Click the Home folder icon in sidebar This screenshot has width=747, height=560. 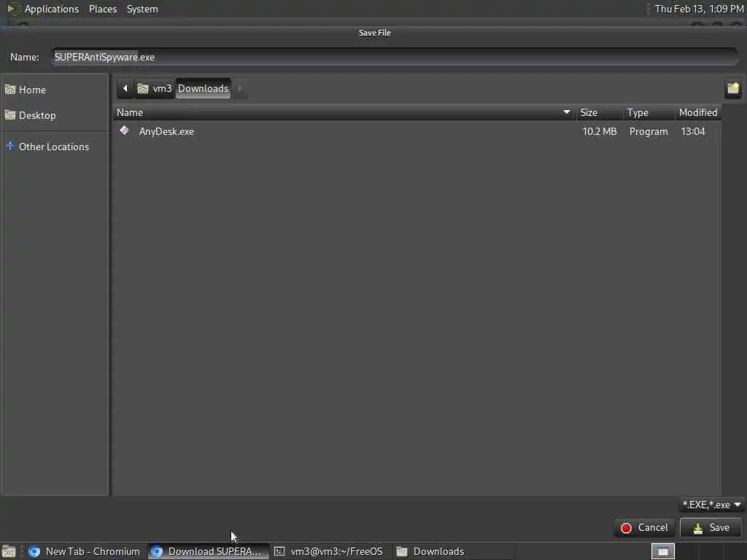(10, 90)
